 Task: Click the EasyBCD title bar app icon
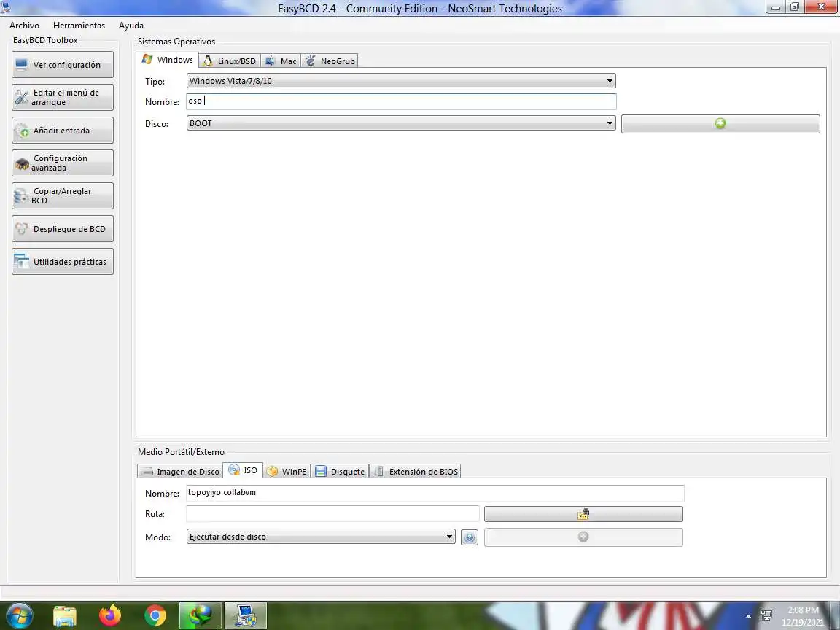click(5, 7)
